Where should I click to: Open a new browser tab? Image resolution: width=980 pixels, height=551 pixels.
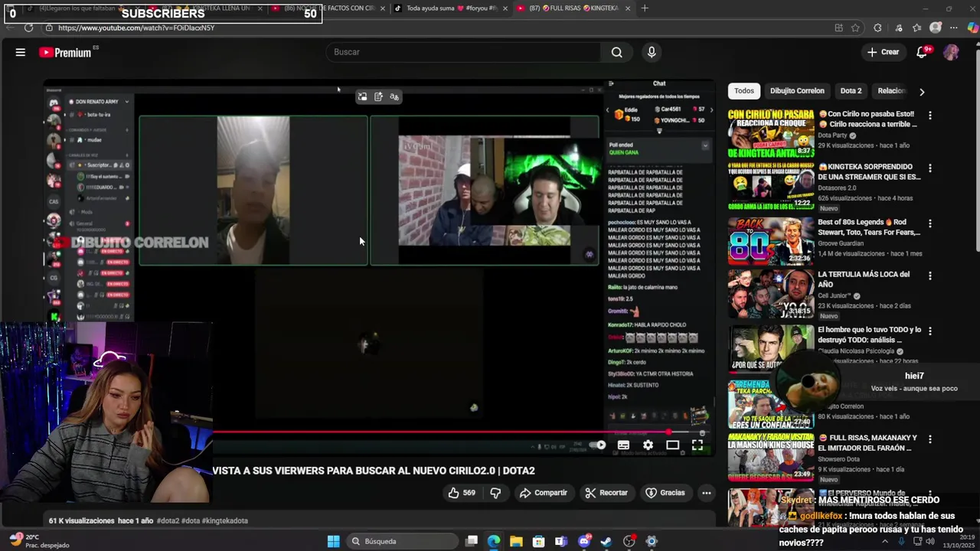coord(645,8)
